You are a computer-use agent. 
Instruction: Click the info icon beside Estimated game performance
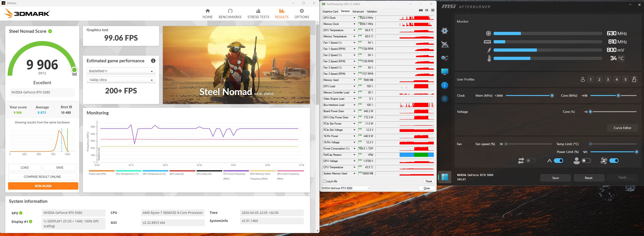[153, 61]
